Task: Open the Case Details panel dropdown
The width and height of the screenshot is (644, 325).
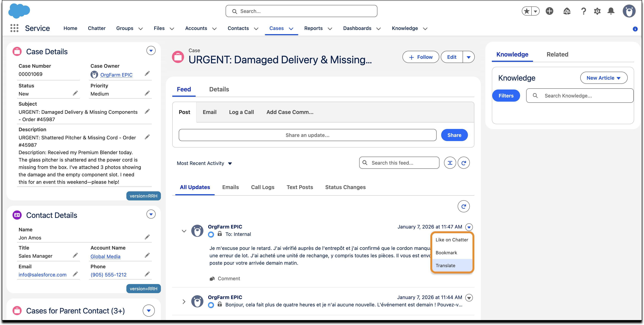Action: pyautogui.click(x=151, y=51)
